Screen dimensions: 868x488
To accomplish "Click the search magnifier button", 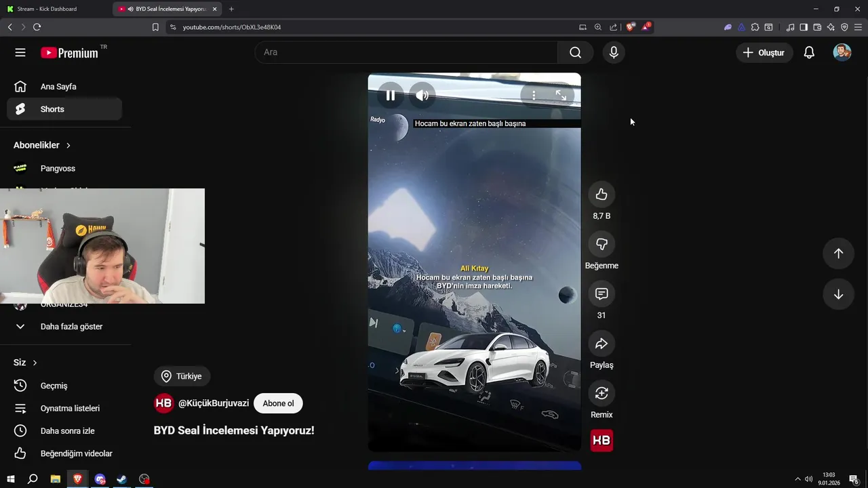I will (x=575, y=52).
